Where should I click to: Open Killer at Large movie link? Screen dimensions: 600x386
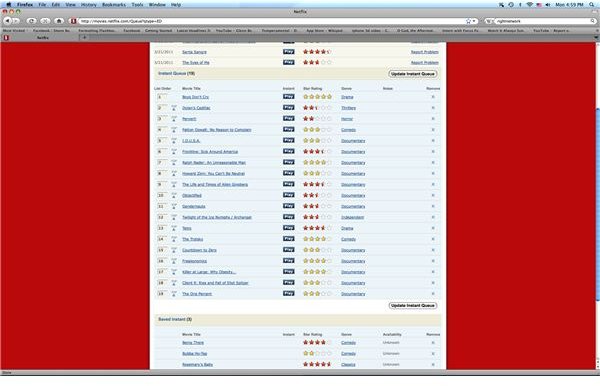[x=209, y=272]
